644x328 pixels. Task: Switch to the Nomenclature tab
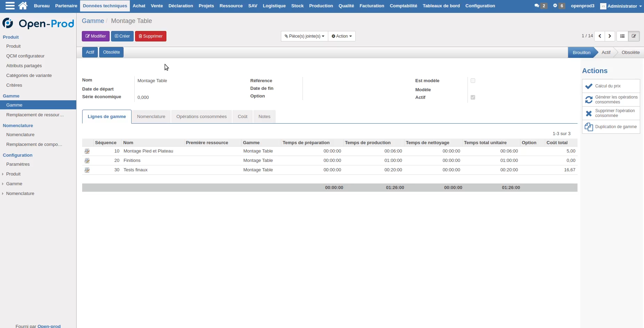151,117
